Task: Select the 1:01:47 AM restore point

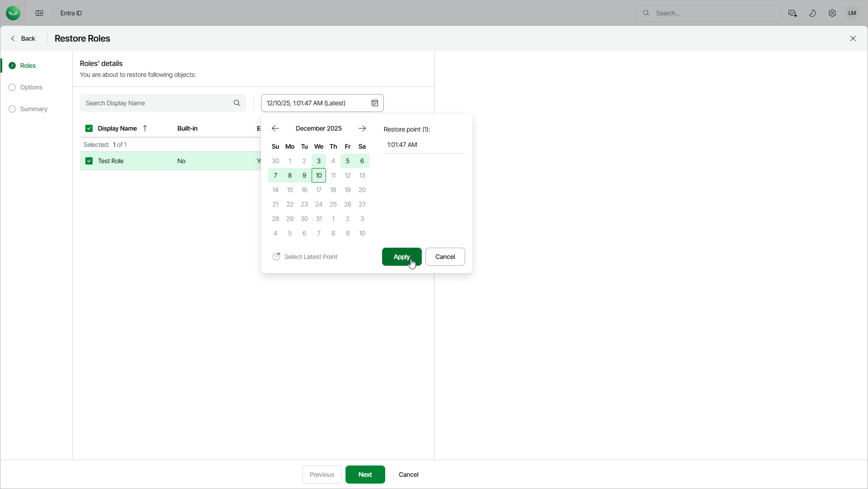Action: [x=402, y=145]
